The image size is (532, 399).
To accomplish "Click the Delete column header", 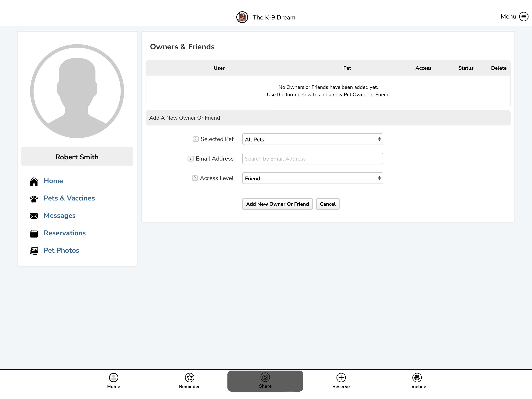I will (x=499, y=68).
